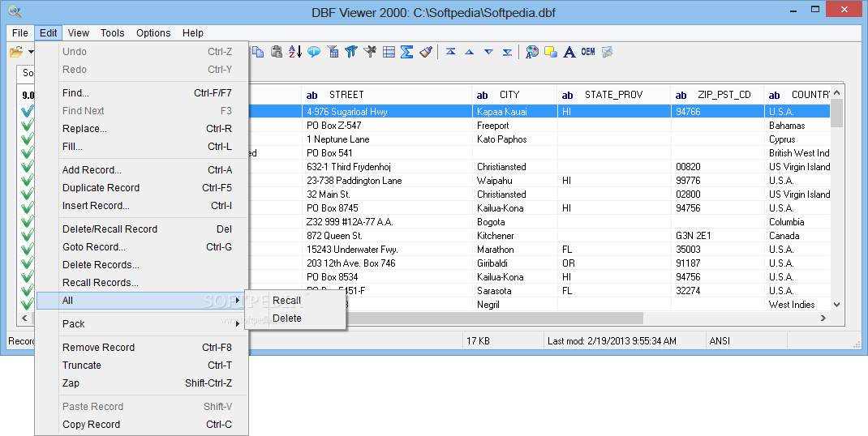Click the vertical scrollbar down arrow

click(836, 305)
